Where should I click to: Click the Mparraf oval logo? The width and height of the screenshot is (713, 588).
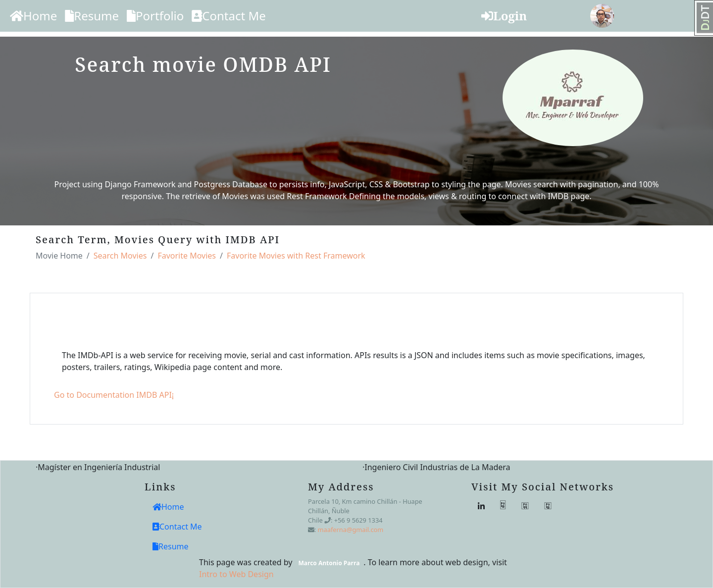(x=573, y=98)
